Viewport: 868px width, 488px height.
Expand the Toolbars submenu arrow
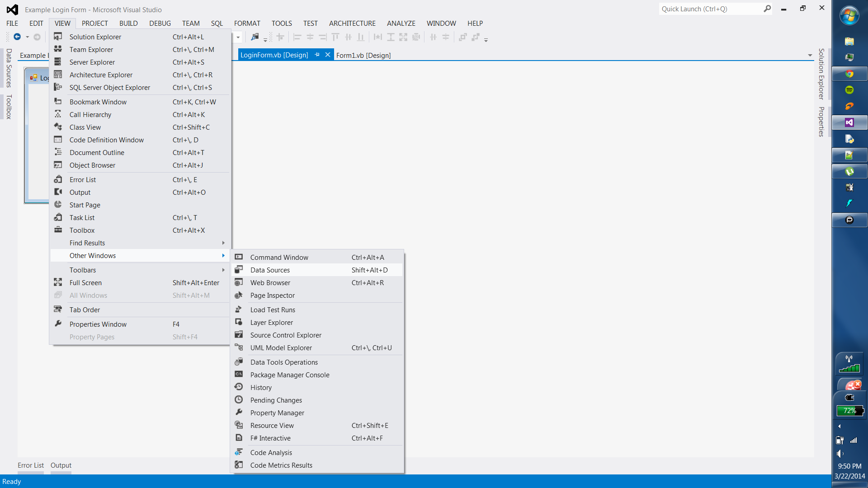223,270
